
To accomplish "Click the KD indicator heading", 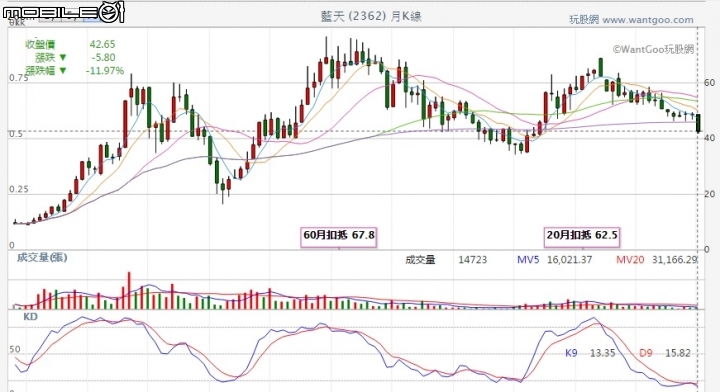I will [30, 317].
